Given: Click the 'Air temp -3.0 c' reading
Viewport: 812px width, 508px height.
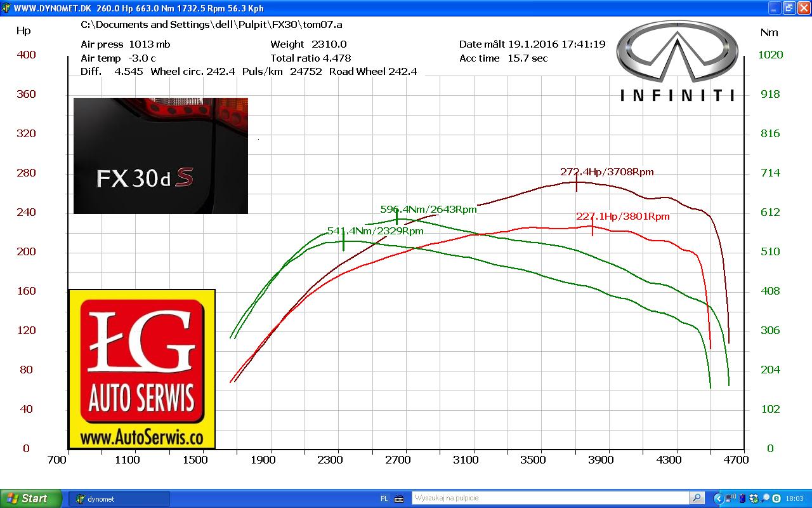Looking at the screenshot, I should pos(118,58).
